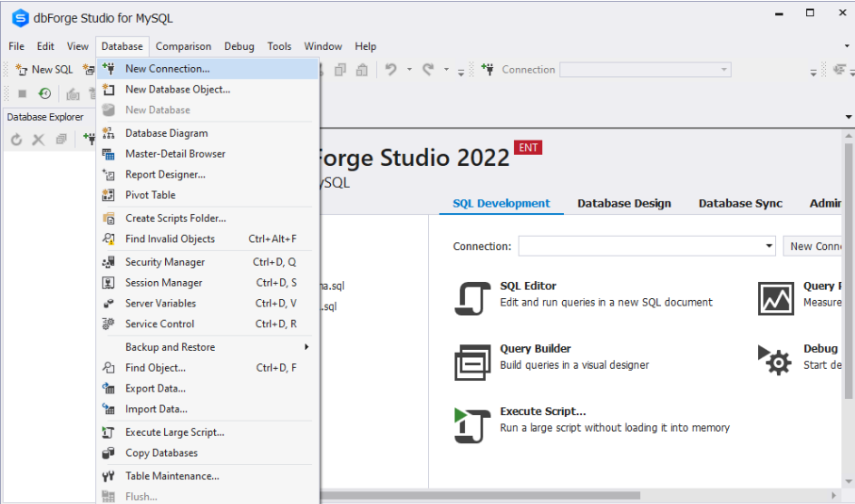
Task: Click the stop execution toolbar icon
Action: tap(23, 93)
